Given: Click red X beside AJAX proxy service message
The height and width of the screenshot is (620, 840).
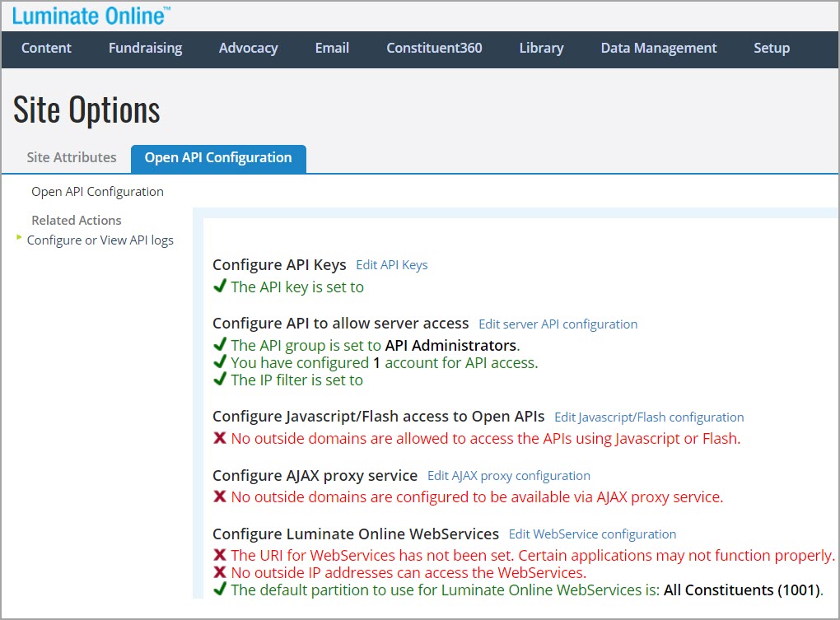Looking at the screenshot, I should (220, 496).
